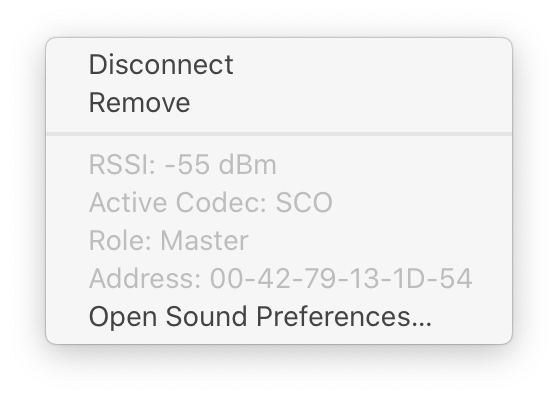Click the Address 00-42-79-13-1D-54 line

coord(279,278)
